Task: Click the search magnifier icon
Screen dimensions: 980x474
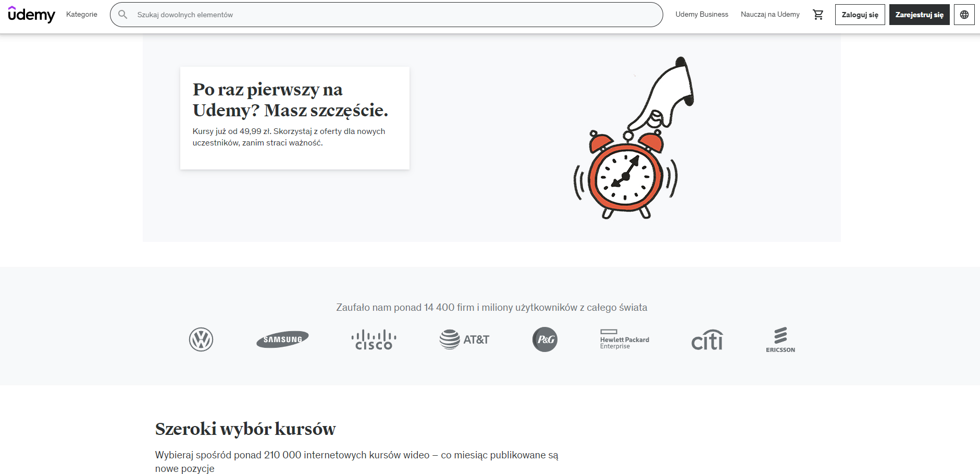Action: click(x=123, y=15)
